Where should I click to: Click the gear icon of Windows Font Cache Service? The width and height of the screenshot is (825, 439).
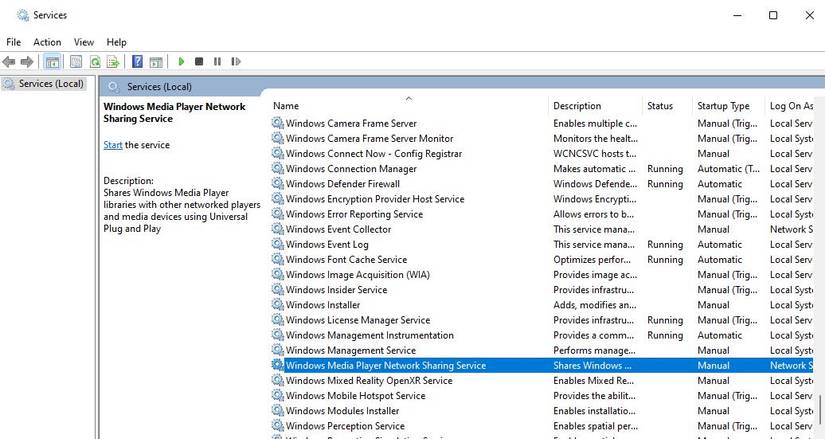point(277,259)
